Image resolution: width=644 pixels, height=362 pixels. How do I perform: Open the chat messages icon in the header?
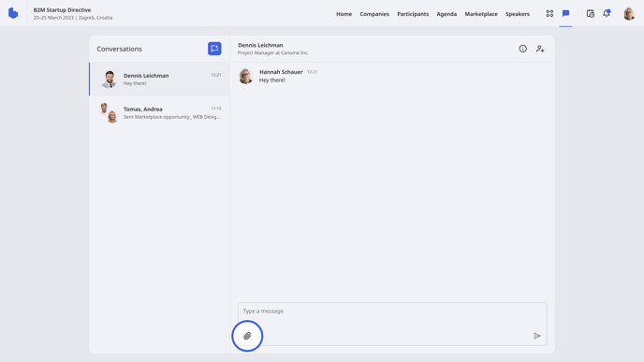pos(565,13)
